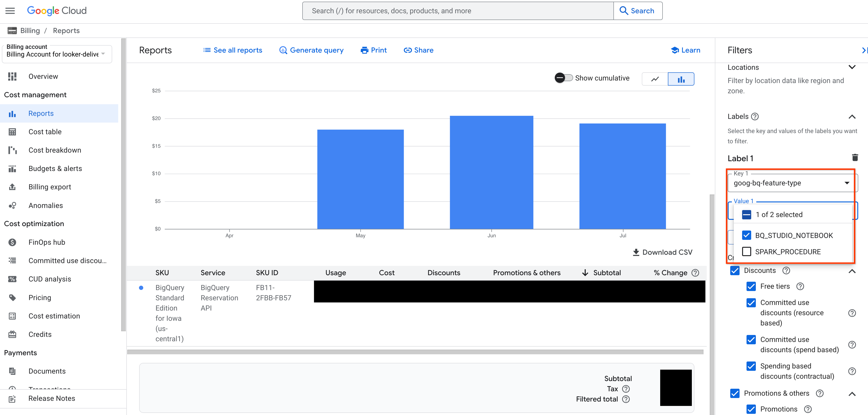Open Generate query using the magnifier icon
868x415 pixels.
pos(283,50)
